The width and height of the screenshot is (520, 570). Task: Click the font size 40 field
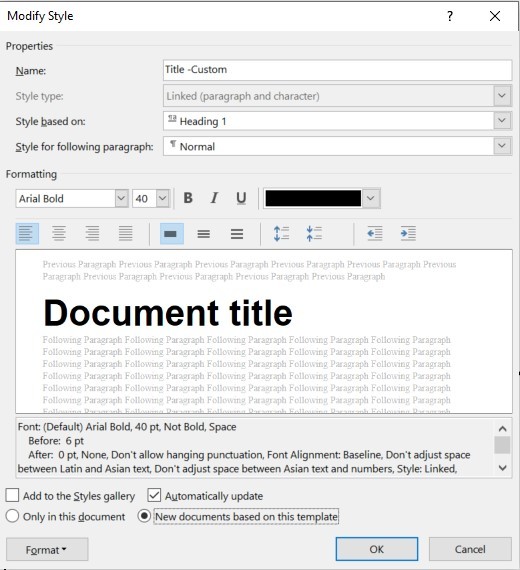[144, 198]
